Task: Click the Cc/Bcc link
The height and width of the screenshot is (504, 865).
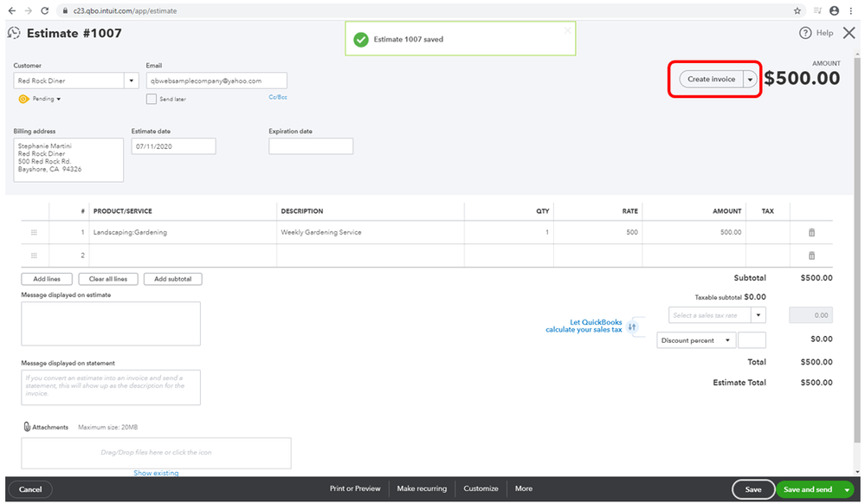Action: pos(278,97)
